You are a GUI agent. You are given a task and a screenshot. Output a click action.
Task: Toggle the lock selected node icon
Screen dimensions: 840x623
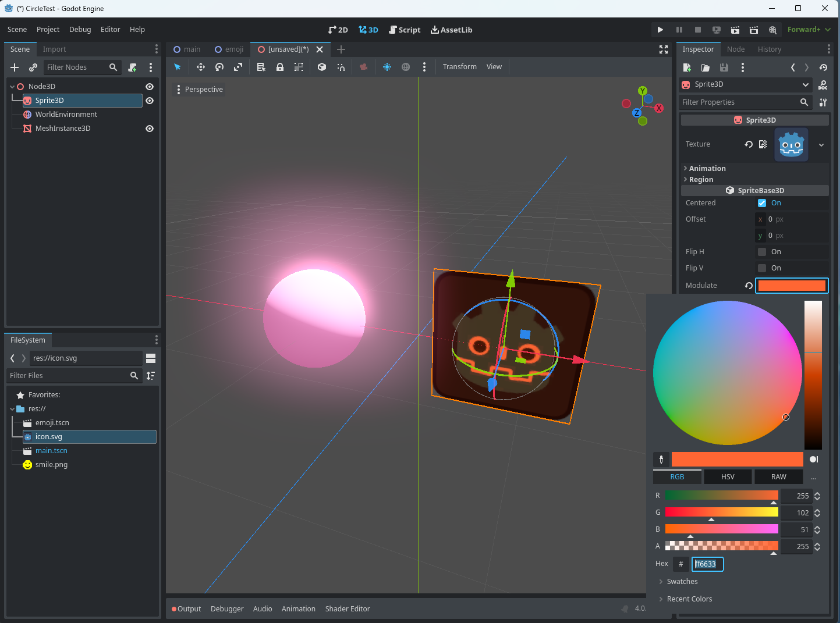coord(280,67)
